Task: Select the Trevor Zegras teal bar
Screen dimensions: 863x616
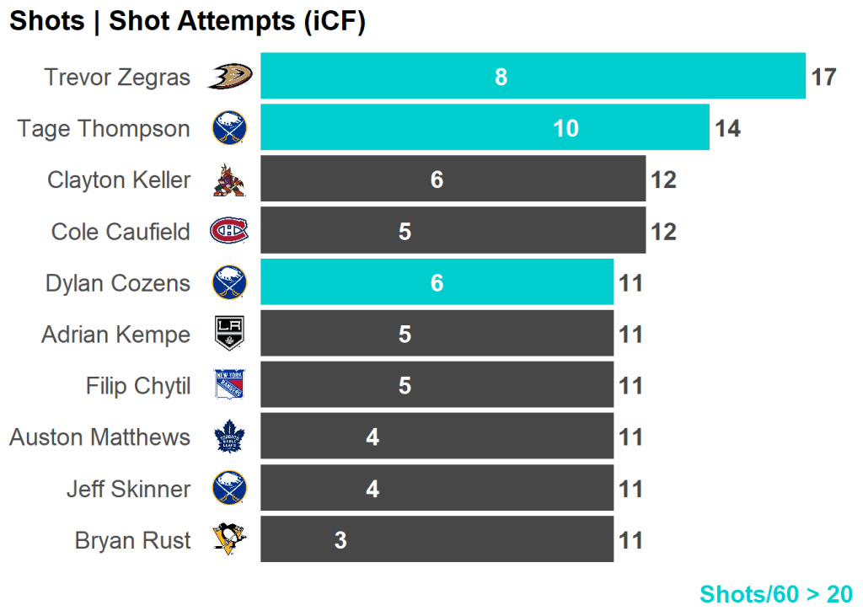Action: tap(533, 77)
